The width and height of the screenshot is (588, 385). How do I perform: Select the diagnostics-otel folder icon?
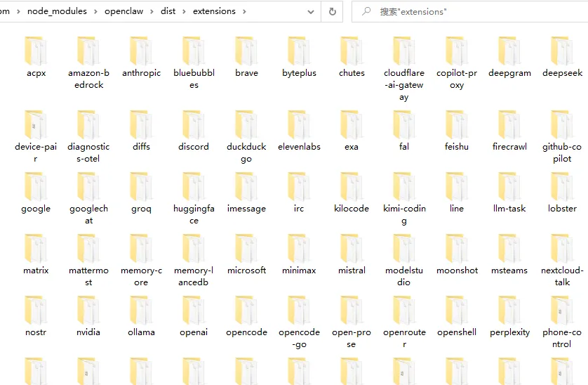[88, 124]
